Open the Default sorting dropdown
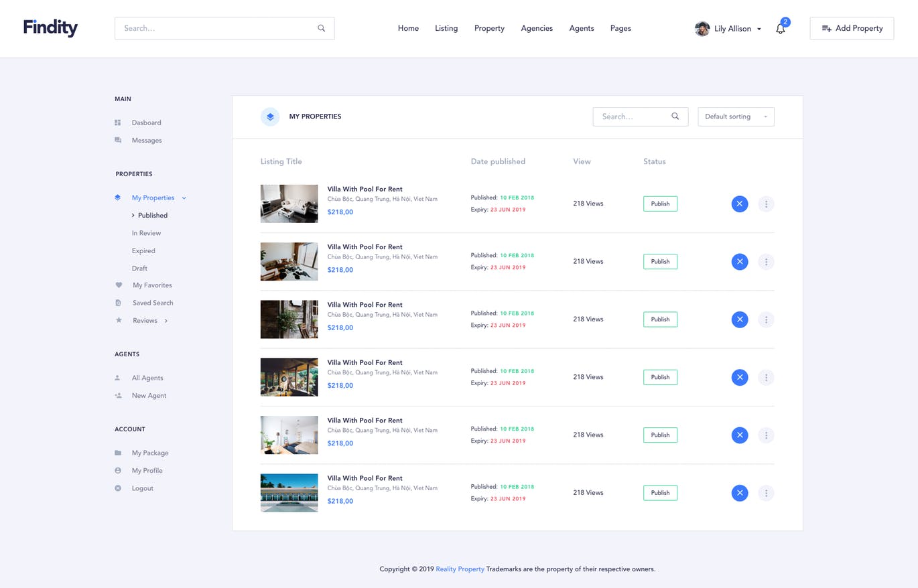 736,117
